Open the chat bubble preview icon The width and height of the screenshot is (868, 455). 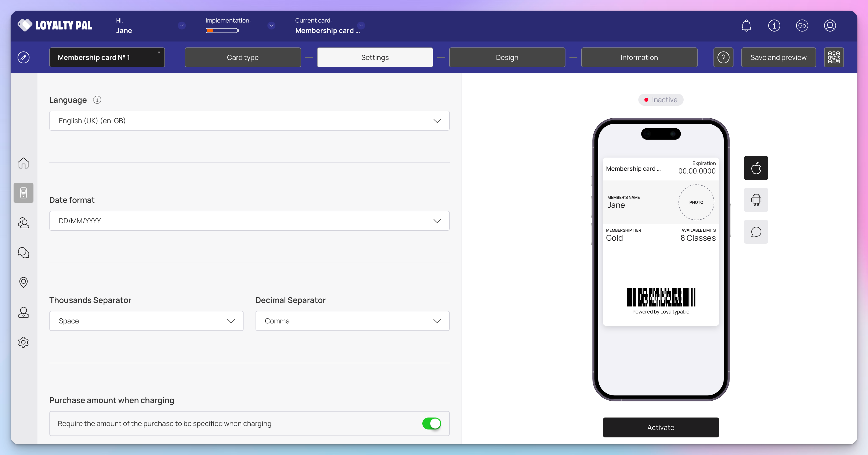point(756,232)
